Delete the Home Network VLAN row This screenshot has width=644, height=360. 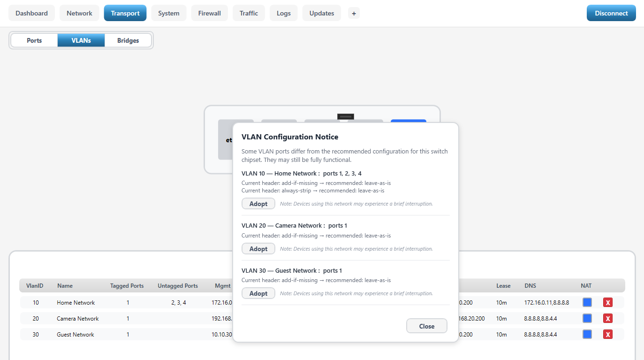click(x=607, y=303)
